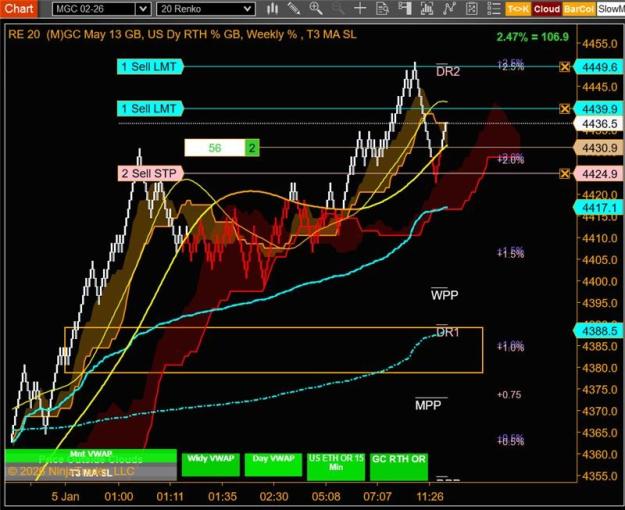Click the position PnL box showing 56
This screenshot has height=510, width=625.
point(215,148)
